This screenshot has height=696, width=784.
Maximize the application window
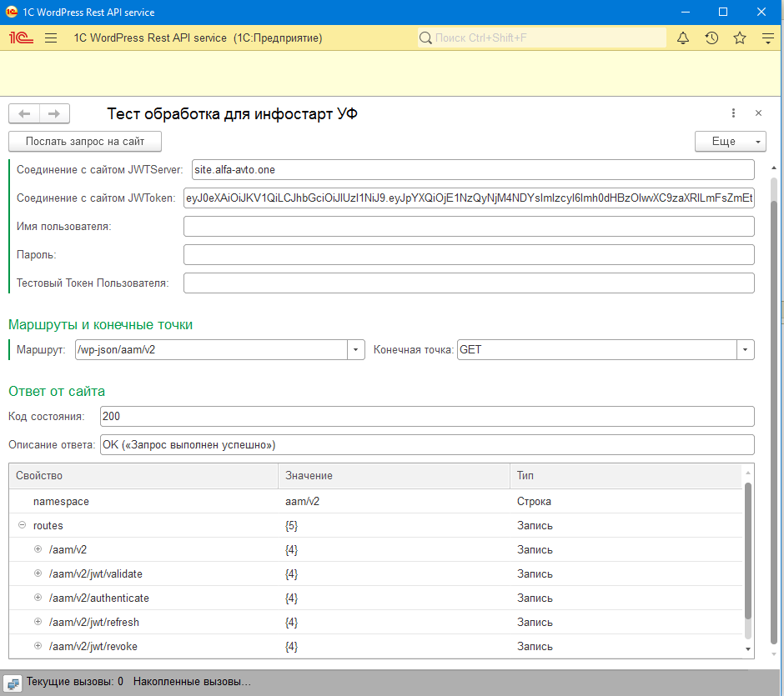click(x=723, y=12)
